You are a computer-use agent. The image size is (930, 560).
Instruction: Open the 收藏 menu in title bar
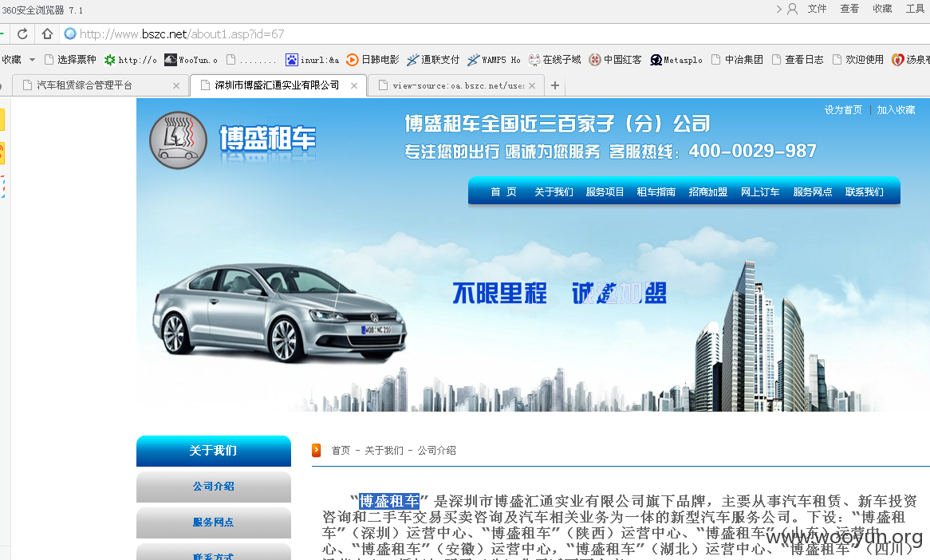pos(882,9)
